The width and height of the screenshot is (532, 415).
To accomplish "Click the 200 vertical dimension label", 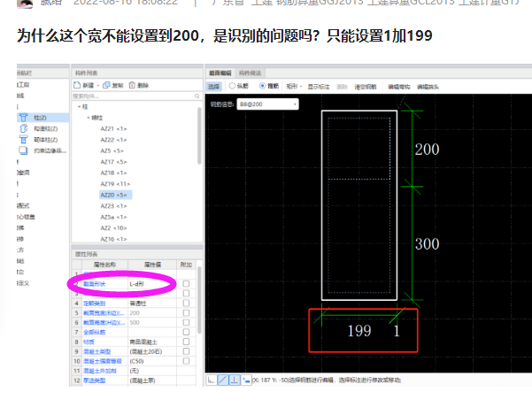I will pos(428,150).
